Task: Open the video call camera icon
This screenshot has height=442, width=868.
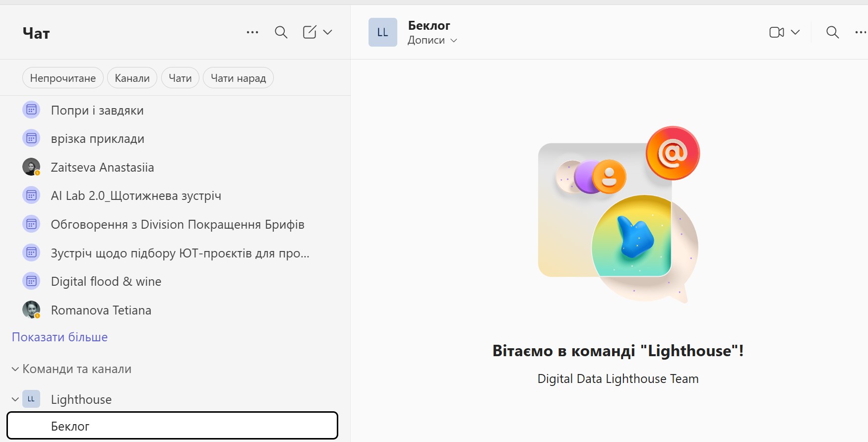Action: (x=777, y=32)
